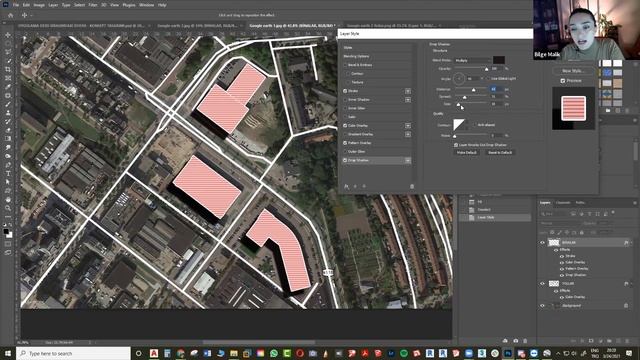Screen dimensions: 640x360
Task: Select the Outer Glow effect row
Action: point(376,151)
